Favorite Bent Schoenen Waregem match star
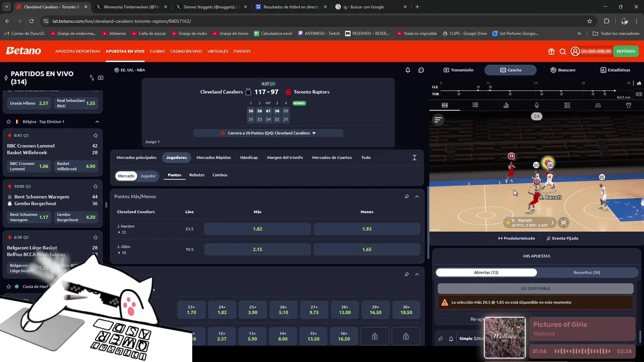Image resolution: width=644 pixels, height=362 pixels. tap(96, 186)
